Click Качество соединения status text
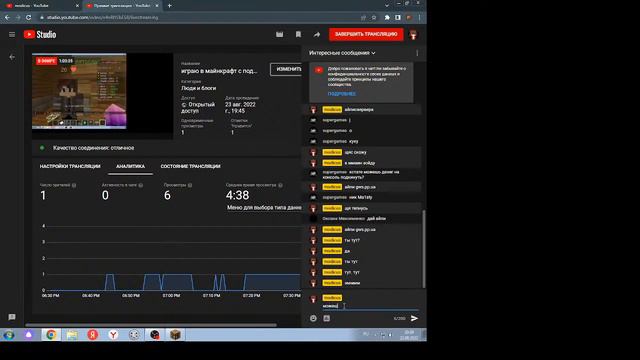 coord(93,148)
